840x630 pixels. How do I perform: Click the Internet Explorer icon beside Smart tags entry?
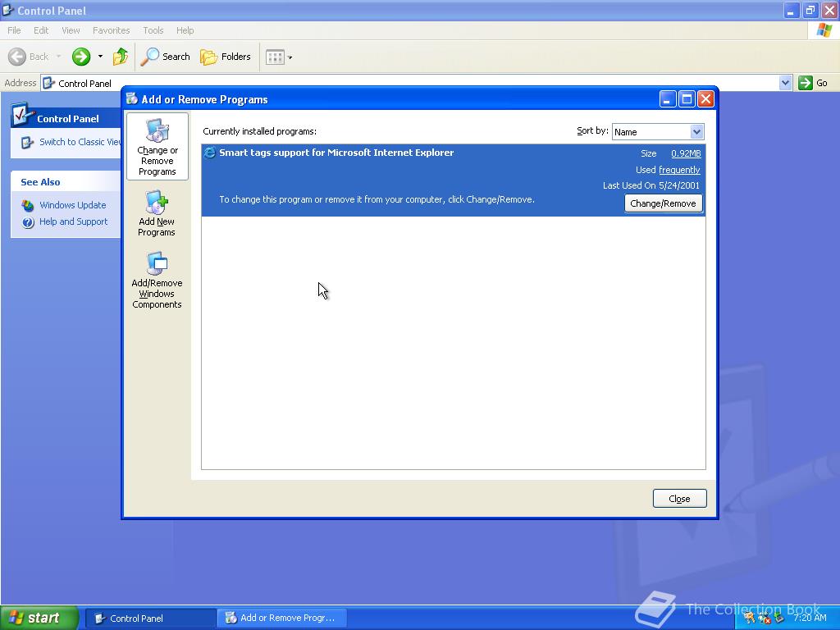[x=210, y=153]
